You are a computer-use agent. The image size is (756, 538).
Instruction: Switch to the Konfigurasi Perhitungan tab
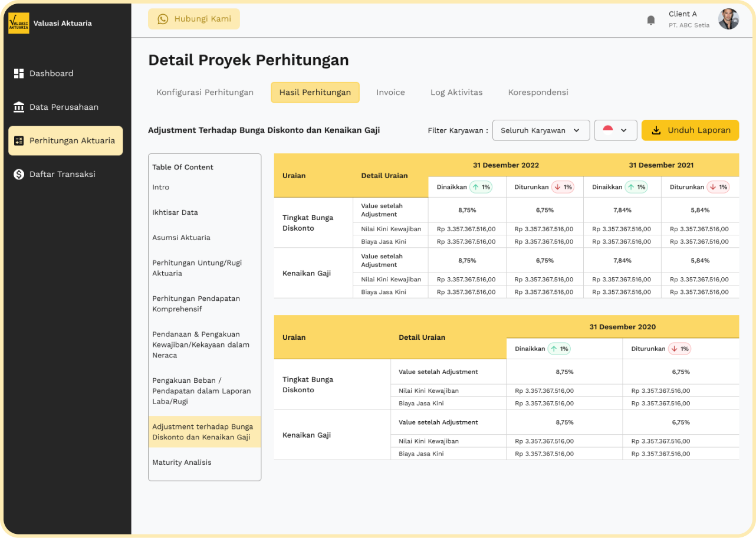[x=205, y=93]
